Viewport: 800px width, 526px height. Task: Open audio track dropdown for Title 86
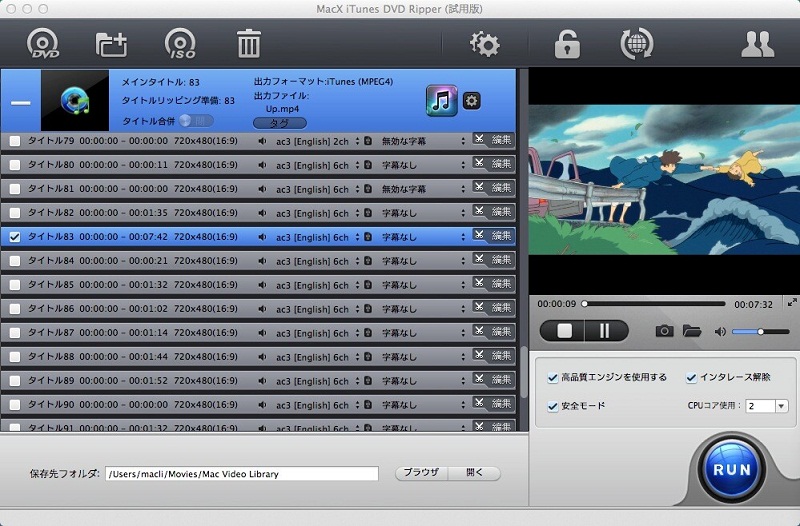(x=357, y=309)
